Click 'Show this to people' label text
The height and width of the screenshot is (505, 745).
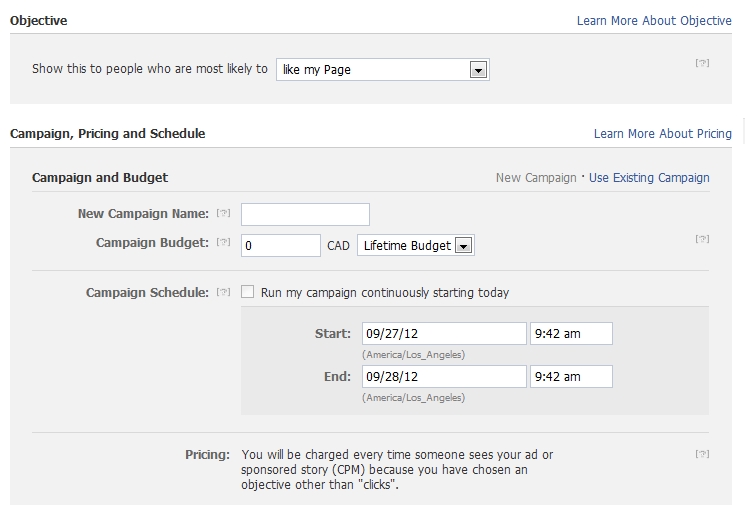[x=150, y=68]
